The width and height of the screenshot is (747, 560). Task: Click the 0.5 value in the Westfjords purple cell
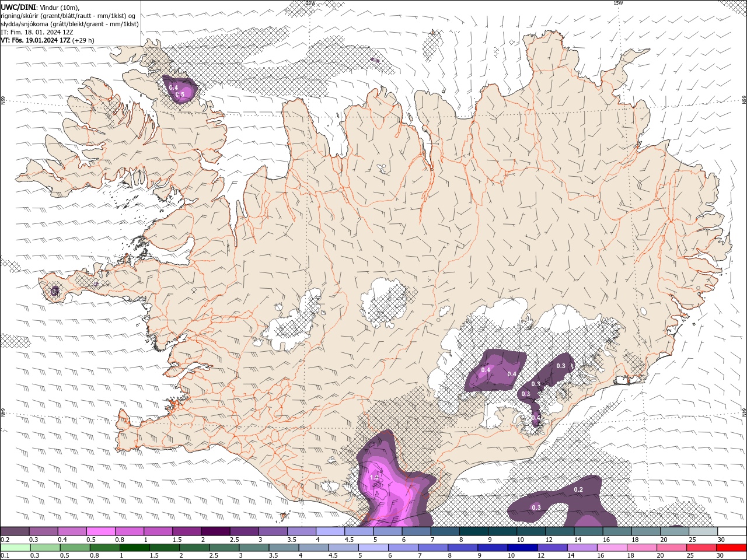(x=180, y=94)
